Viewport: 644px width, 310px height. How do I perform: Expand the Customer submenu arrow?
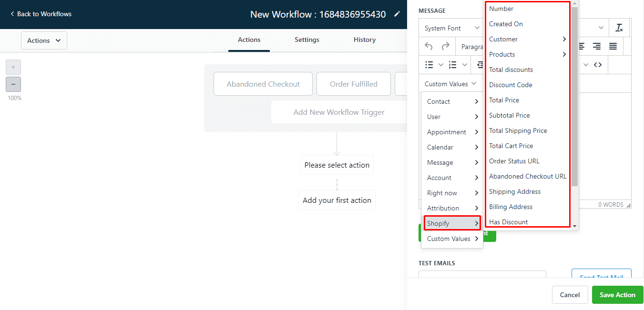[x=564, y=39]
